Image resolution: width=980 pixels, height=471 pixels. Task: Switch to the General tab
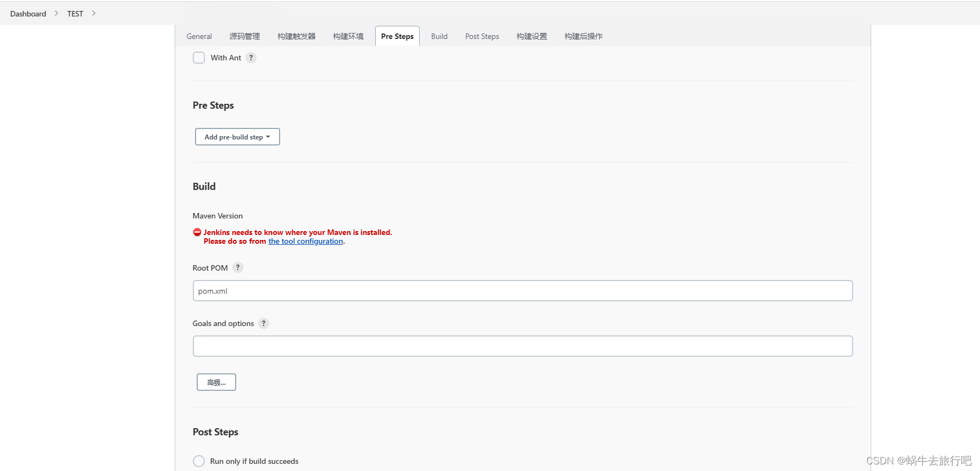point(199,36)
